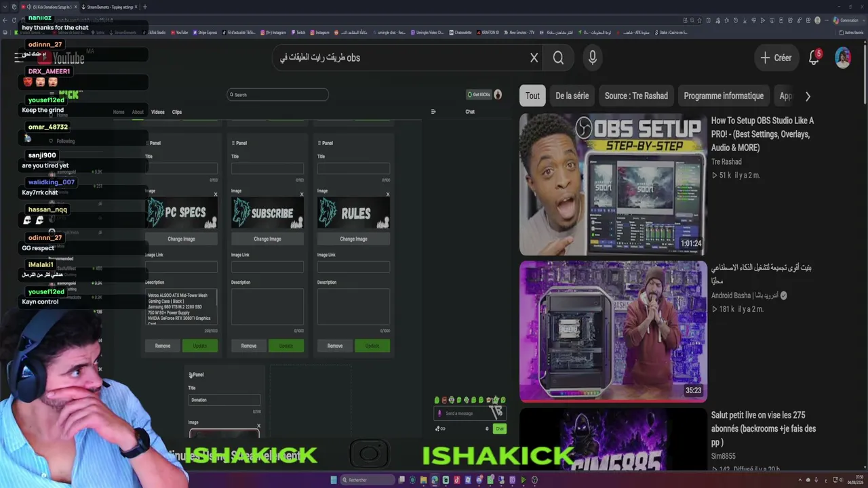Select the Tout filter chip
868x488 pixels.
pos(532,96)
